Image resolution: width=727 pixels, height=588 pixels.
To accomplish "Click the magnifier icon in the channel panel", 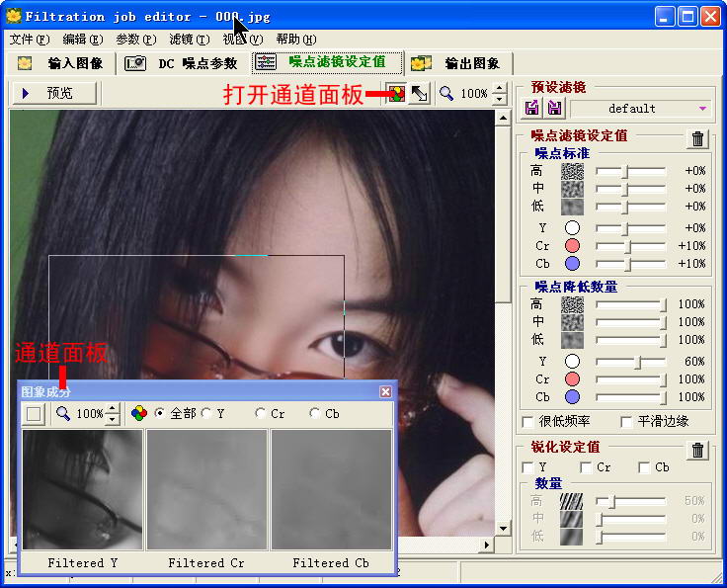I will [63, 413].
